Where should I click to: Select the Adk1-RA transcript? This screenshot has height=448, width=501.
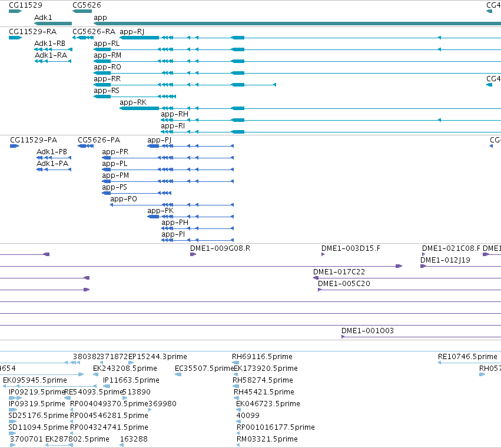pos(53,61)
